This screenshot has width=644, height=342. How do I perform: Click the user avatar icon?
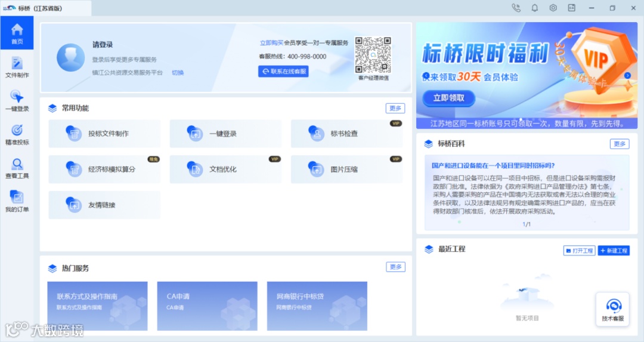70,57
